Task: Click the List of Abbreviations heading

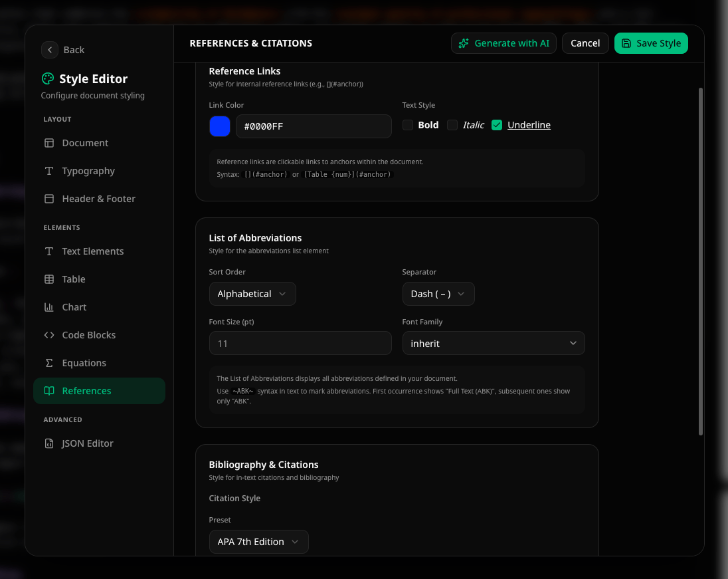Action: (255, 238)
